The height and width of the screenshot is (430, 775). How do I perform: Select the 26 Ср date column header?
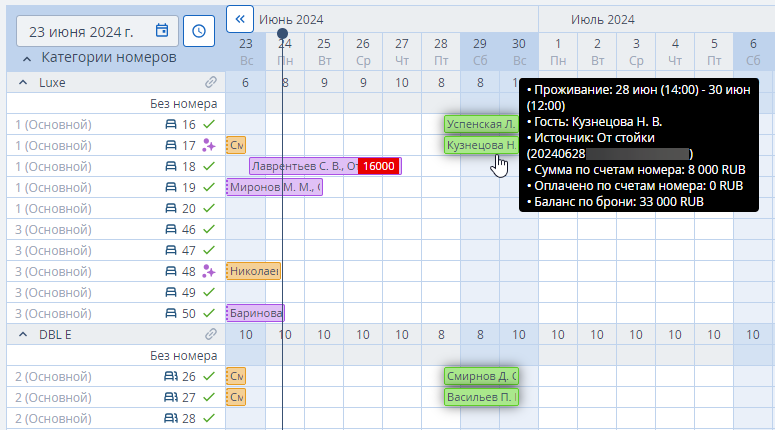tap(363, 52)
